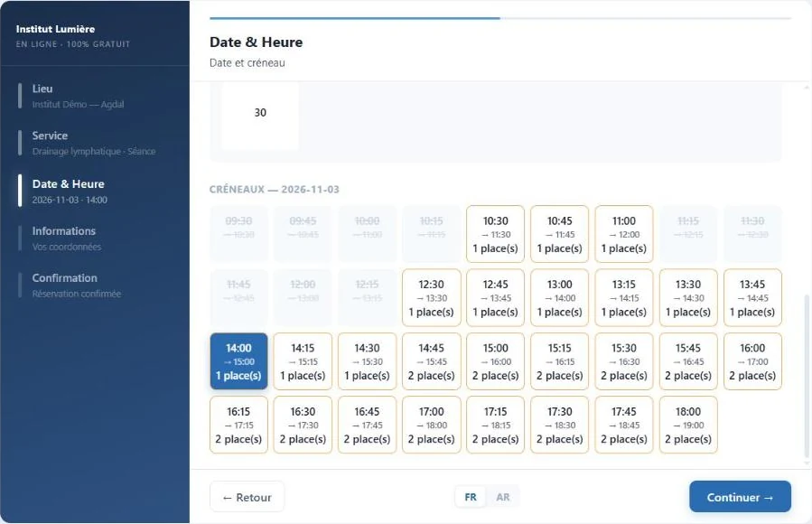Select the 14:45 slot with 2 places
Image resolution: width=812 pixels, height=524 pixels.
pos(431,361)
